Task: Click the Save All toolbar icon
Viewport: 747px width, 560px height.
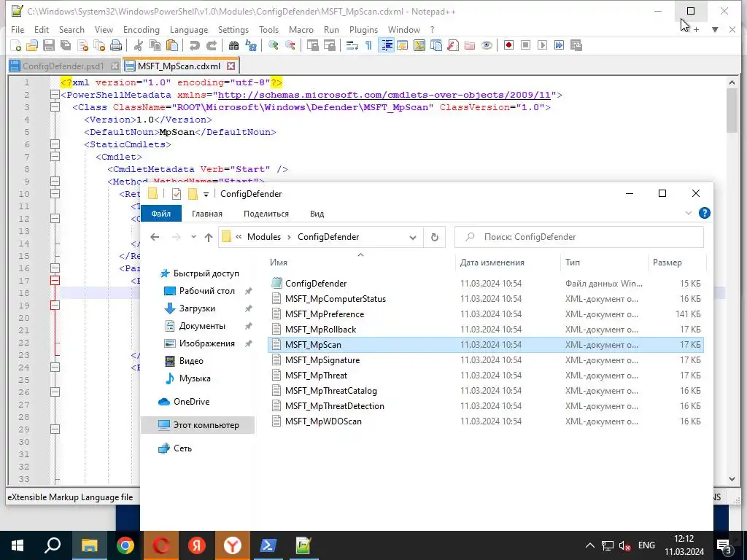Action: pos(65,45)
